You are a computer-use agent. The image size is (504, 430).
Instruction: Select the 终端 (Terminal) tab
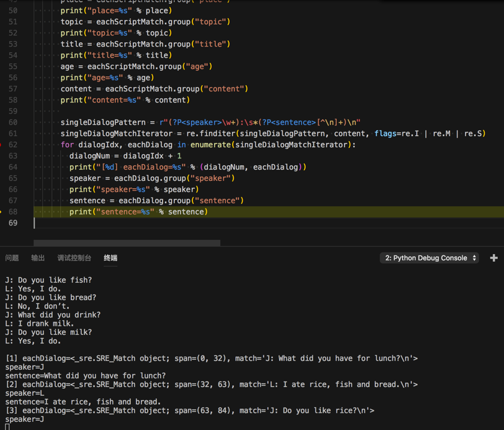[110, 258]
